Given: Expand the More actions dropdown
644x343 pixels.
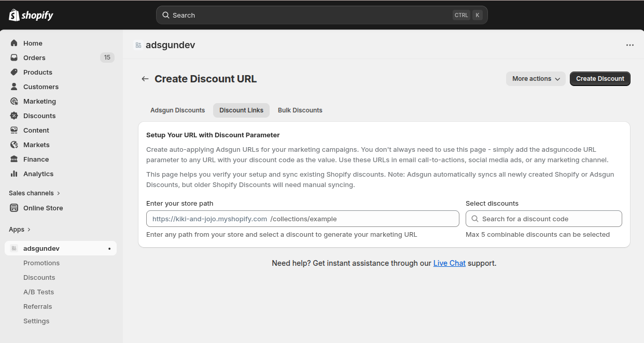Looking at the screenshot, I should coord(536,79).
